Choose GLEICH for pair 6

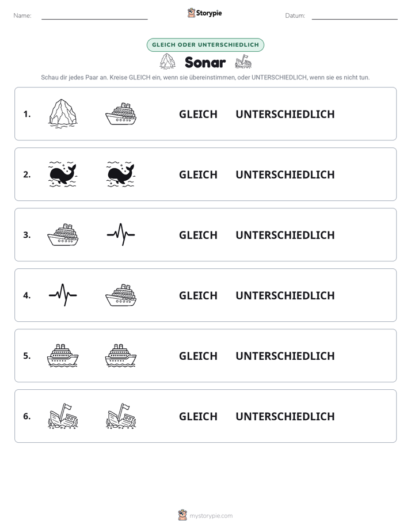[198, 416]
